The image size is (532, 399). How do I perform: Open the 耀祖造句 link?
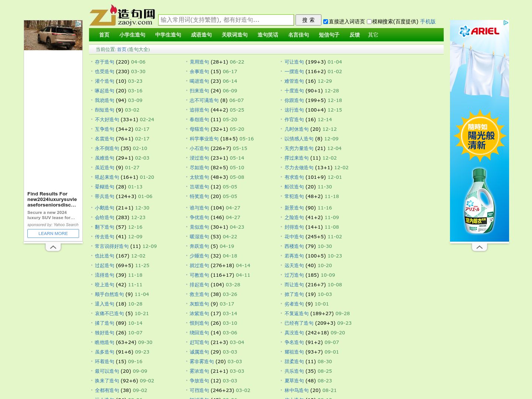point(294,352)
